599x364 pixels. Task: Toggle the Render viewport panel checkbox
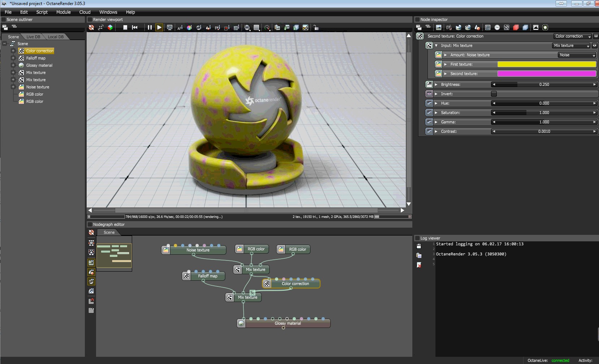click(x=90, y=19)
